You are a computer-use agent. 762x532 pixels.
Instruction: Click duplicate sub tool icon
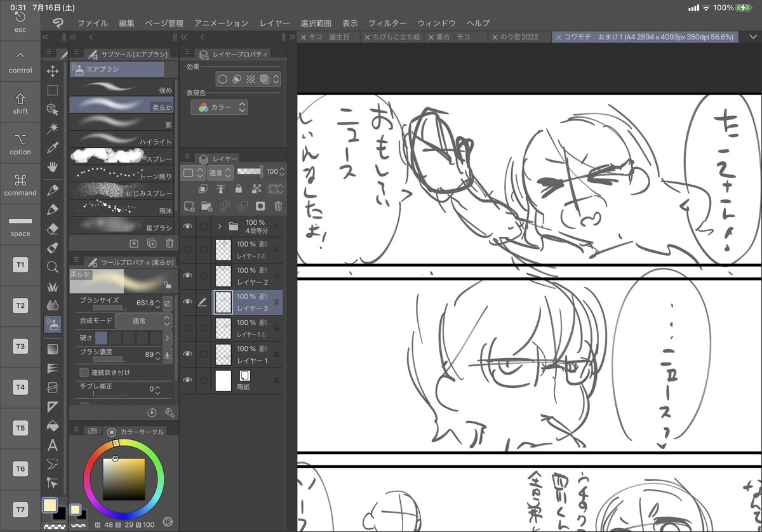[152, 243]
